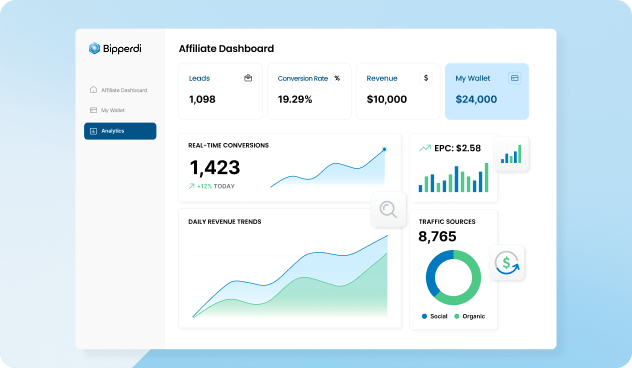Screen dimensions: 632x368
Task: Click the floating dollar refresh icon
Action: click(x=507, y=263)
